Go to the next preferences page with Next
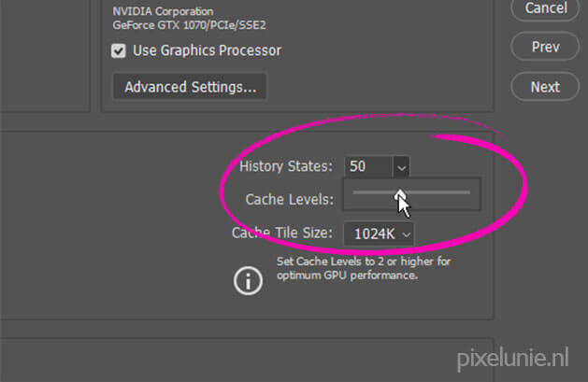The image size is (588, 382). [545, 87]
